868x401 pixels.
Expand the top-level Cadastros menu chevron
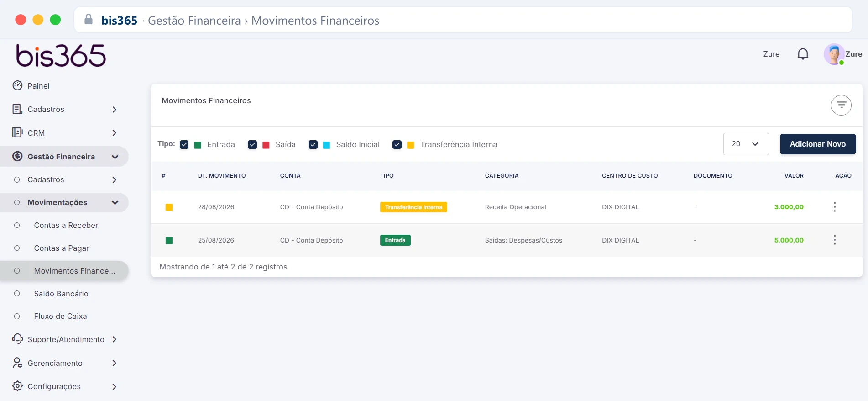[115, 110]
